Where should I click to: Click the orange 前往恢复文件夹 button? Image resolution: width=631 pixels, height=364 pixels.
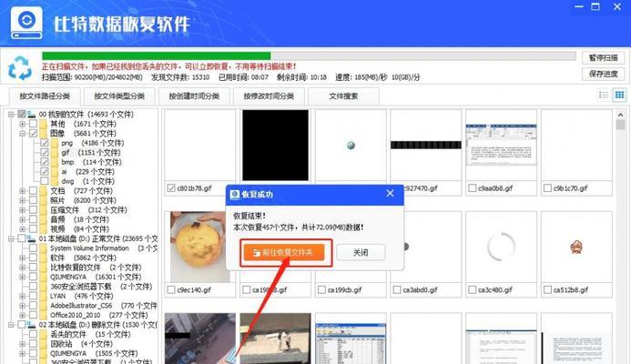(284, 253)
